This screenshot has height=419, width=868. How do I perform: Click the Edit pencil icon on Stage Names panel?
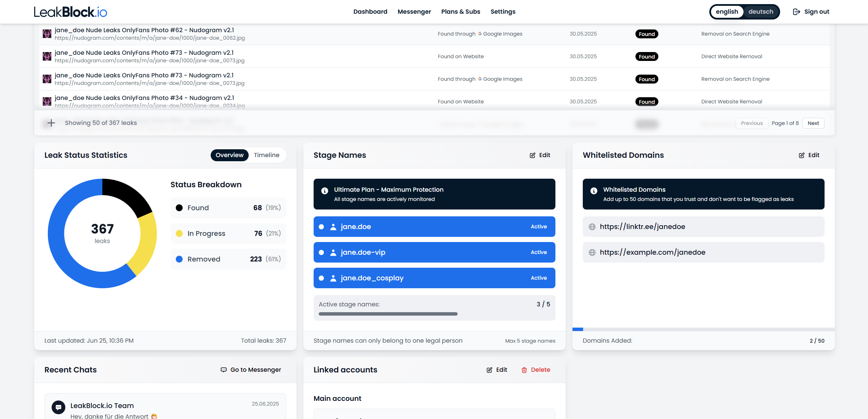point(532,155)
